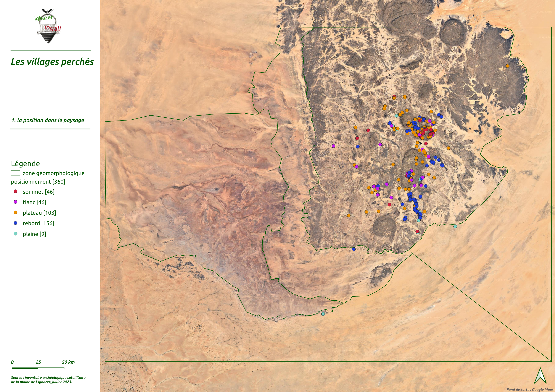Click the title 'Les villages perchés'
555x392 pixels.
(52, 62)
